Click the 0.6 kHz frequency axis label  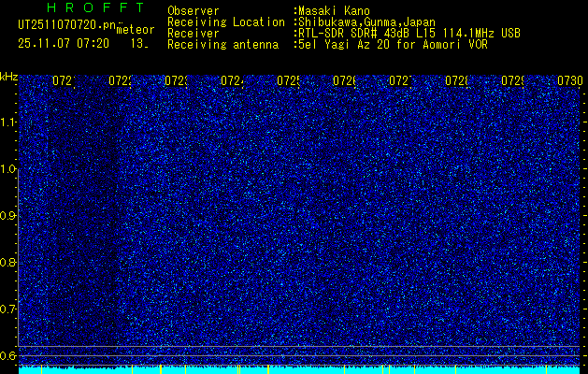click(8, 355)
